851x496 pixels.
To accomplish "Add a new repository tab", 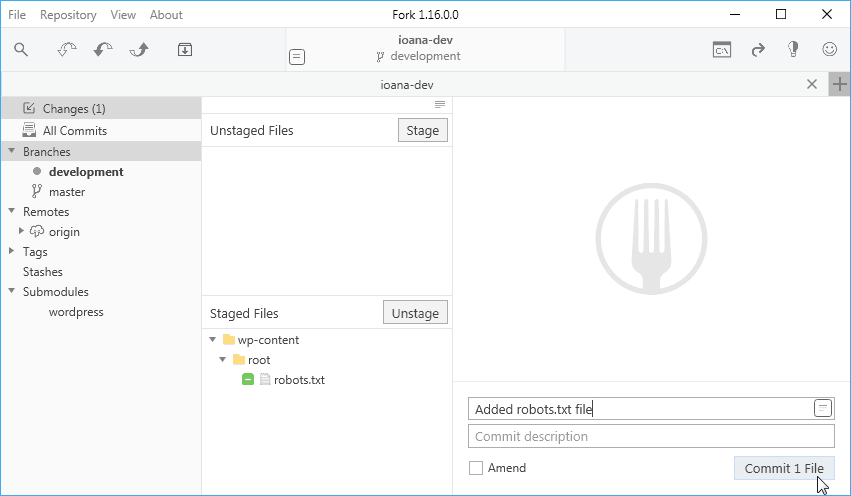I will (840, 84).
